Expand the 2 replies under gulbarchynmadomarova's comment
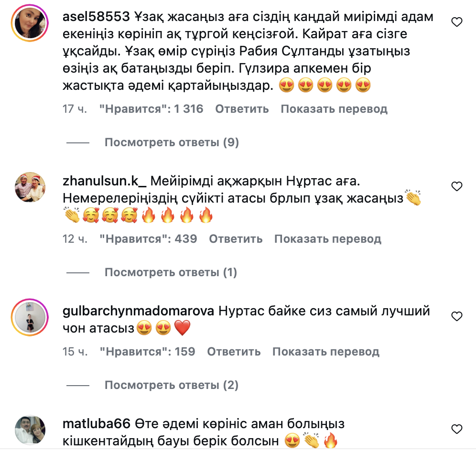This screenshot has width=476, height=453. tap(172, 385)
